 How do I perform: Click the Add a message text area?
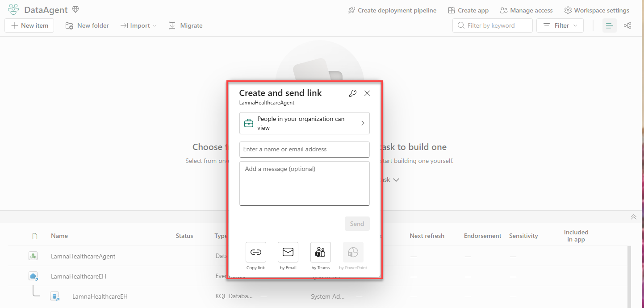coord(305,183)
